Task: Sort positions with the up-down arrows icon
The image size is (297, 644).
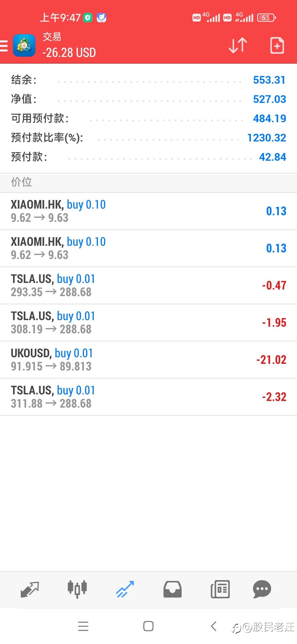Action: tap(238, 45)
